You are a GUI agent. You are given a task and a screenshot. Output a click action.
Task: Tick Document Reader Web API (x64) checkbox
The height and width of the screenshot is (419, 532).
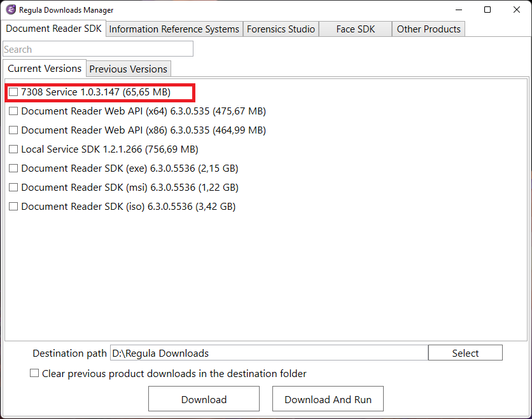click(x=13, y=111)
